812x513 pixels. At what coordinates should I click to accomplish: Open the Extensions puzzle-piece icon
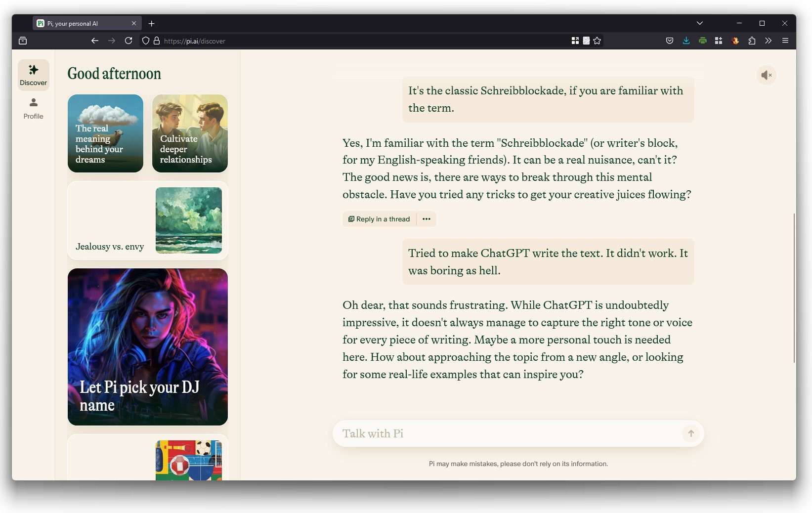752,41
